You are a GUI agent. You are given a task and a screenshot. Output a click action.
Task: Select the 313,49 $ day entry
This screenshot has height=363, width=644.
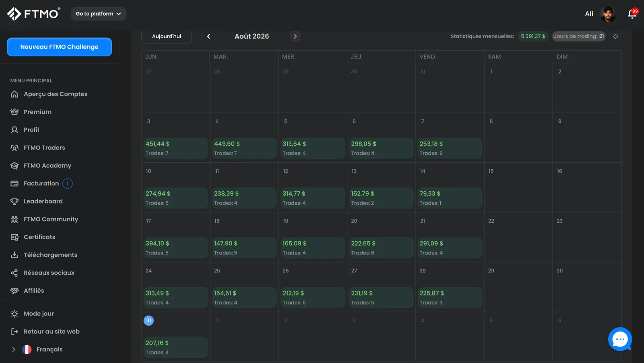click(175, 298)
